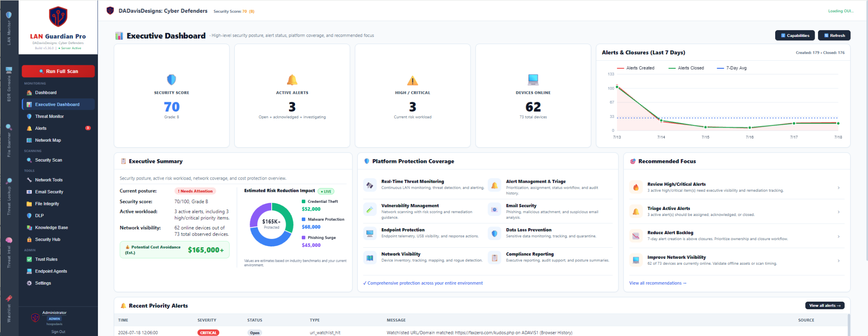868x336 pixels.
Task: Open Watchlist tag icon in left strip
Action: [x=9, y=298]
